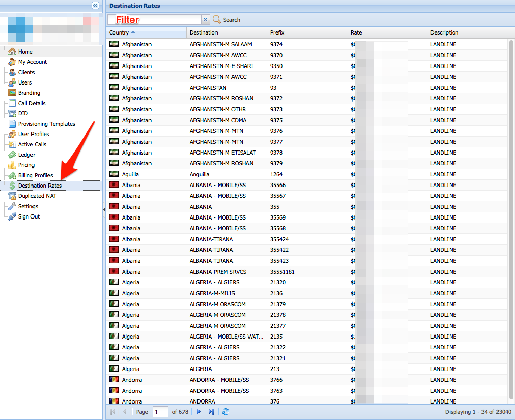Open Call Details menu item

(x=31, y=103)
